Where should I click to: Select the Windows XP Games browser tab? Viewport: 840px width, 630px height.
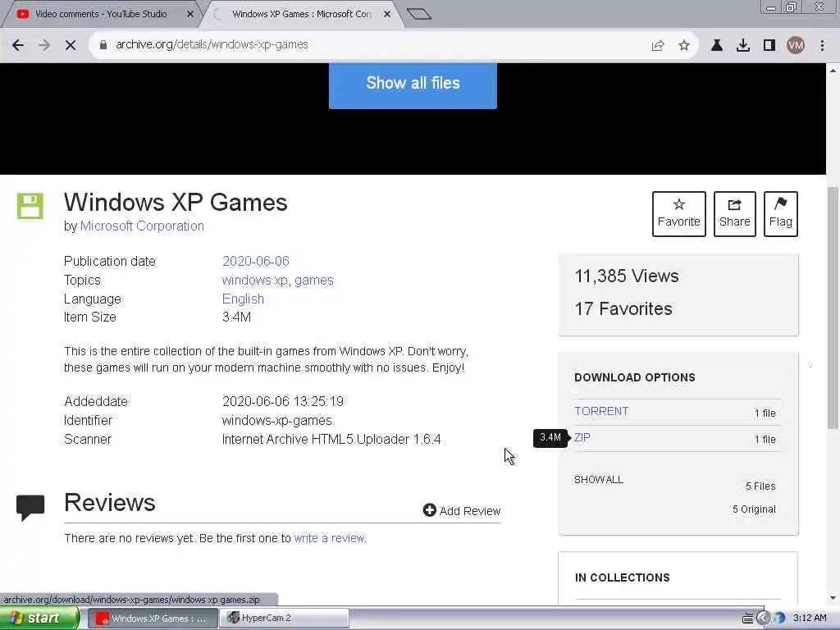(x=302, y=14)
